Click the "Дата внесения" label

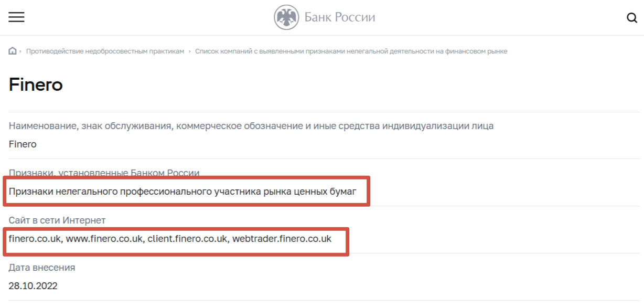click(x=42, y=268)
